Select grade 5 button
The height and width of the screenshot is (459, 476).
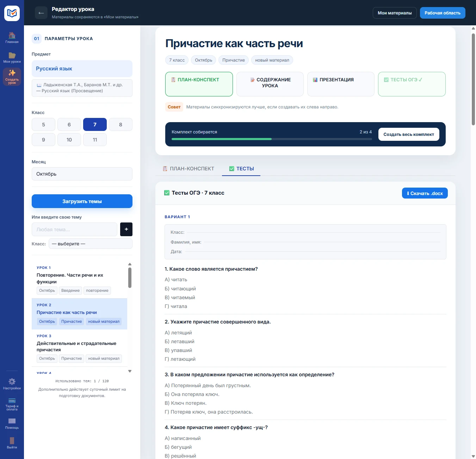coord(43,125)
